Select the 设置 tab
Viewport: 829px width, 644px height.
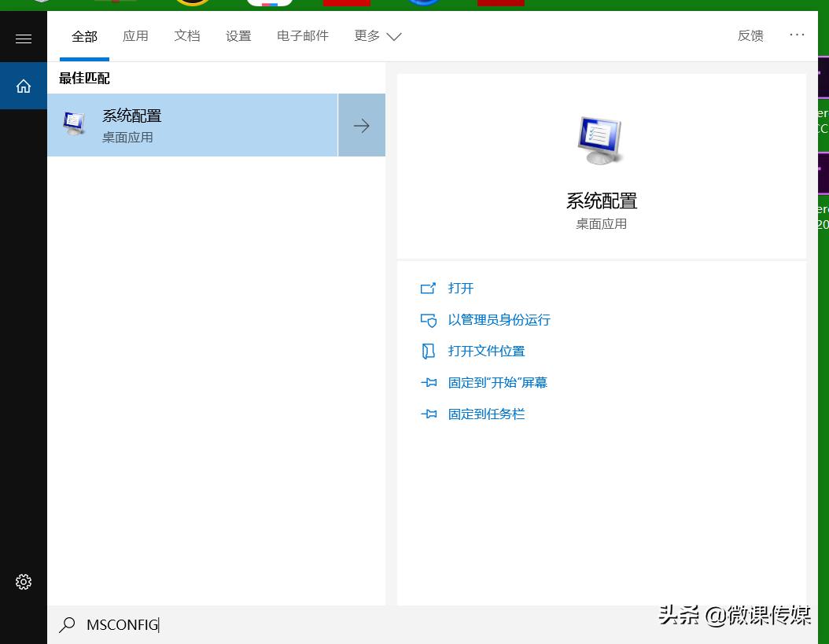238,36
